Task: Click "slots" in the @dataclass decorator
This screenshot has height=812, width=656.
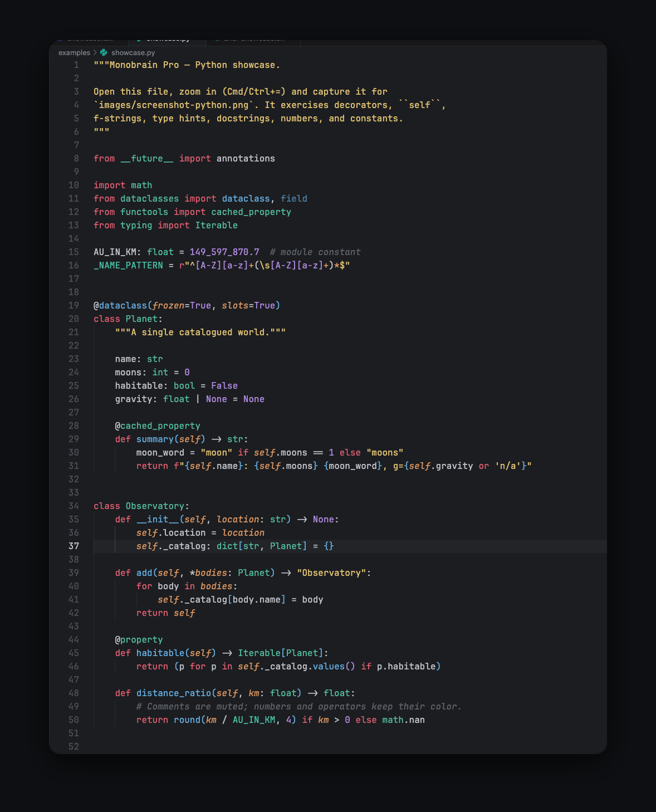Action: (235, 305)
